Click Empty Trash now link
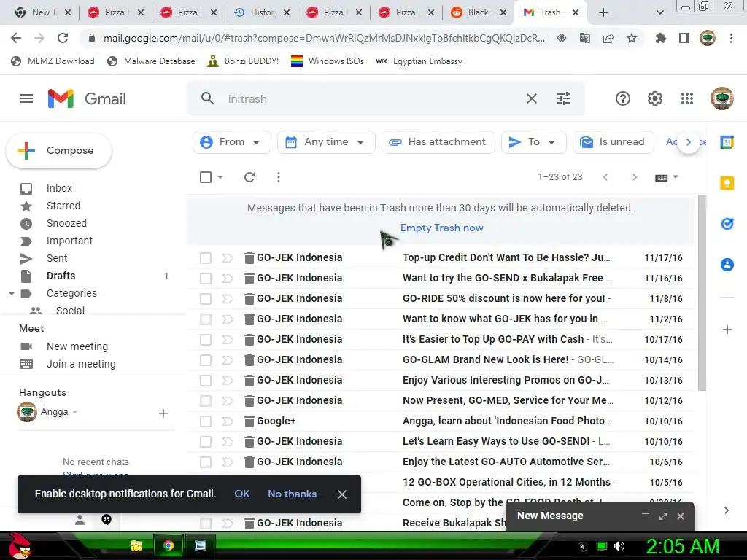 441,227
